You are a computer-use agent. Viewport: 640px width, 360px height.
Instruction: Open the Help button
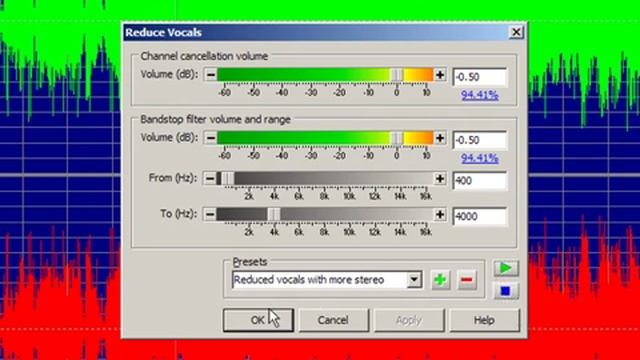484,320
